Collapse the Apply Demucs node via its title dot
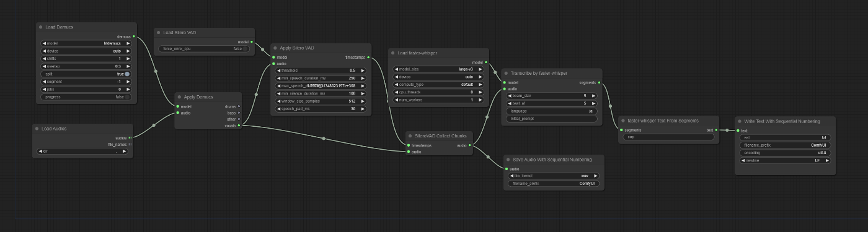Viewport: 868px width, 232px height. 180,97
